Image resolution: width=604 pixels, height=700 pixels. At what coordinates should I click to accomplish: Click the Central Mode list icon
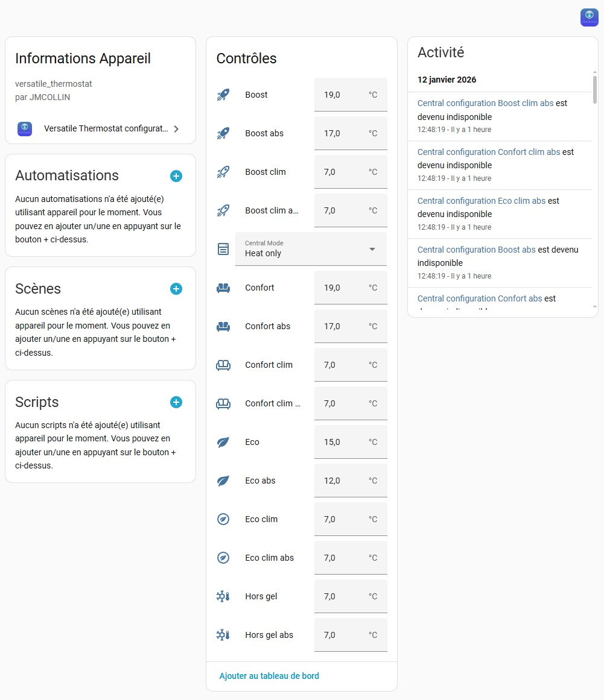(223, 249)
